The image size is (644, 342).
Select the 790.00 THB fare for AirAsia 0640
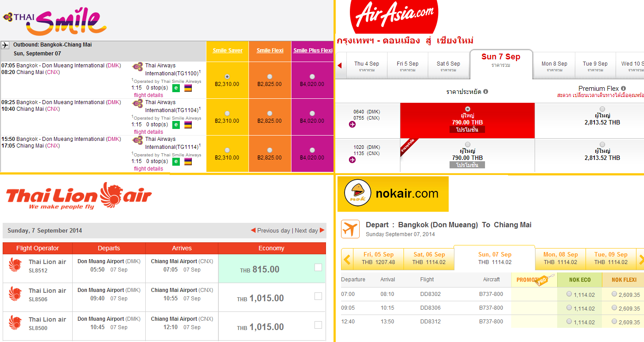pyautogui.click(x=468, y=109)
